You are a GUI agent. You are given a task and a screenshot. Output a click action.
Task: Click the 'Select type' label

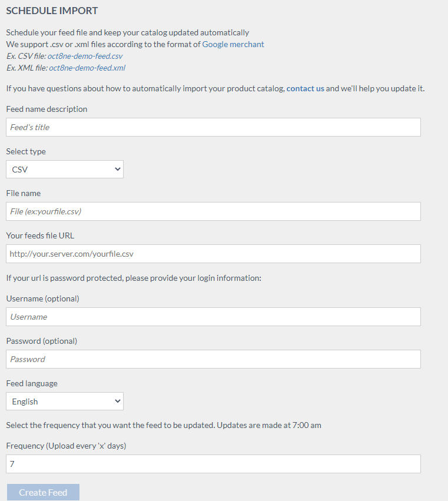click(x=26, y=151)
